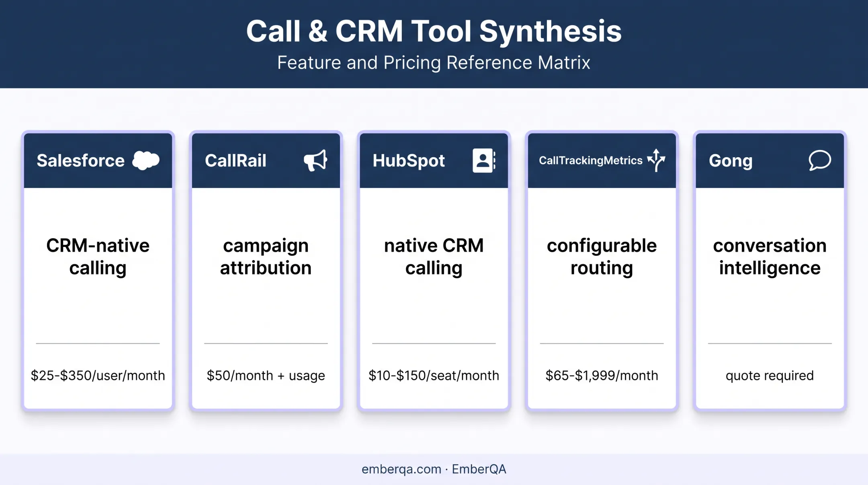Select the CallTrackingMetrics card title
Viewport: 868px width, 485px height.
click(x=591, y=160)
